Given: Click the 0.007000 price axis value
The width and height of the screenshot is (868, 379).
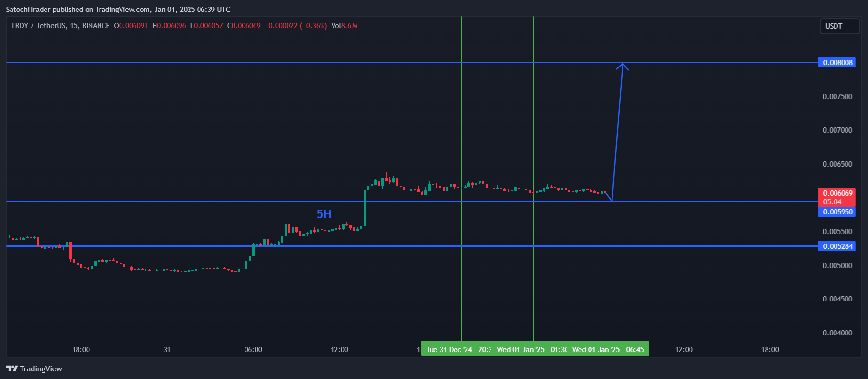Looking at the screenshot, I should [837, 130].
